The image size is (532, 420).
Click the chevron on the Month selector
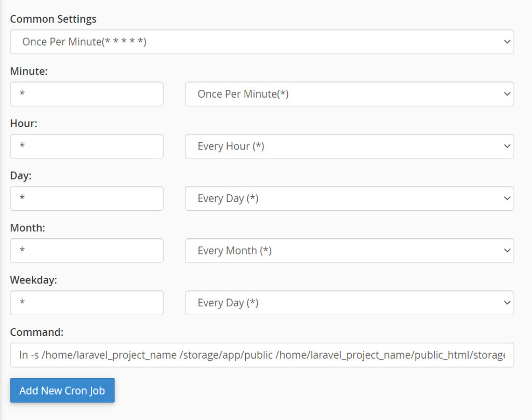point(508,250)
